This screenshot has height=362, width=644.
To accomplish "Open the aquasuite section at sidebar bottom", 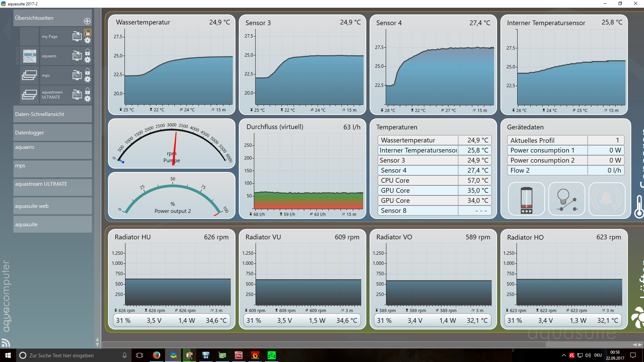I will pos(53,225).
